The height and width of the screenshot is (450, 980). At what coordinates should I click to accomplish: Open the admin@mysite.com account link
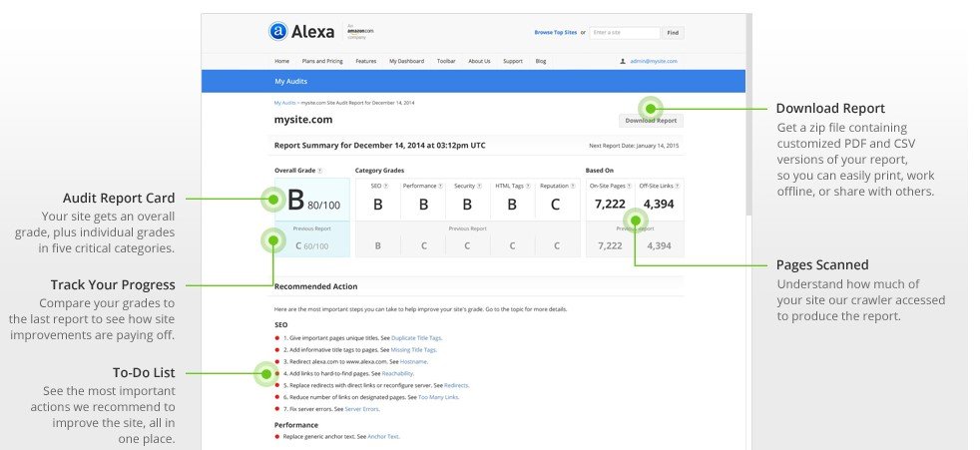(x=653, y=61)
